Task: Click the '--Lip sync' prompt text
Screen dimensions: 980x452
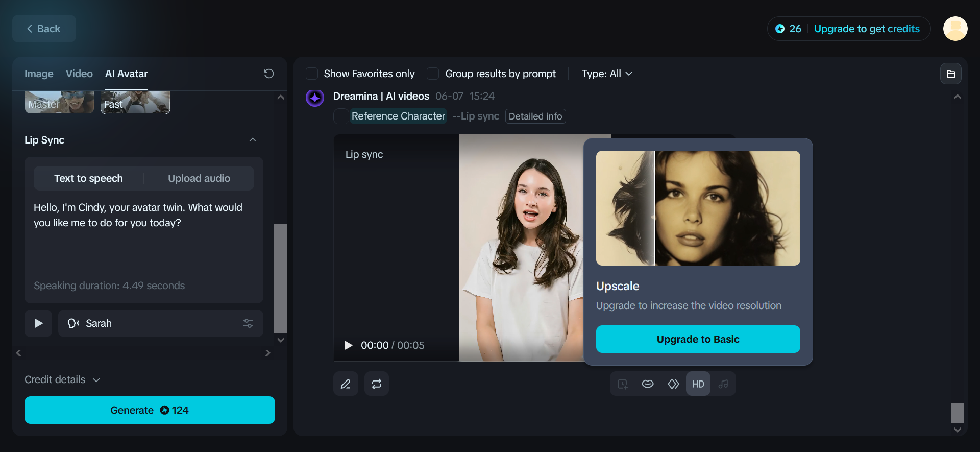Action: (476, 116)
